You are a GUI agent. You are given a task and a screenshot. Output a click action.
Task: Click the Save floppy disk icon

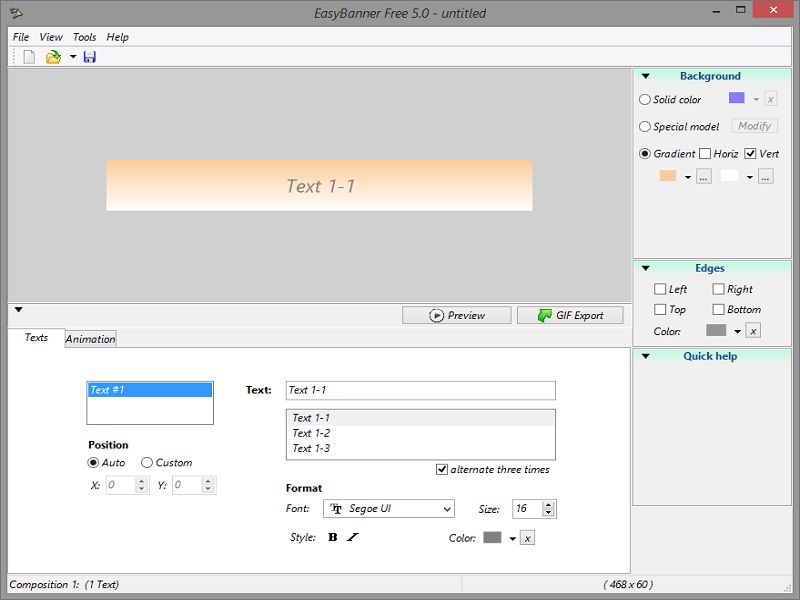[x=90, y=57]
